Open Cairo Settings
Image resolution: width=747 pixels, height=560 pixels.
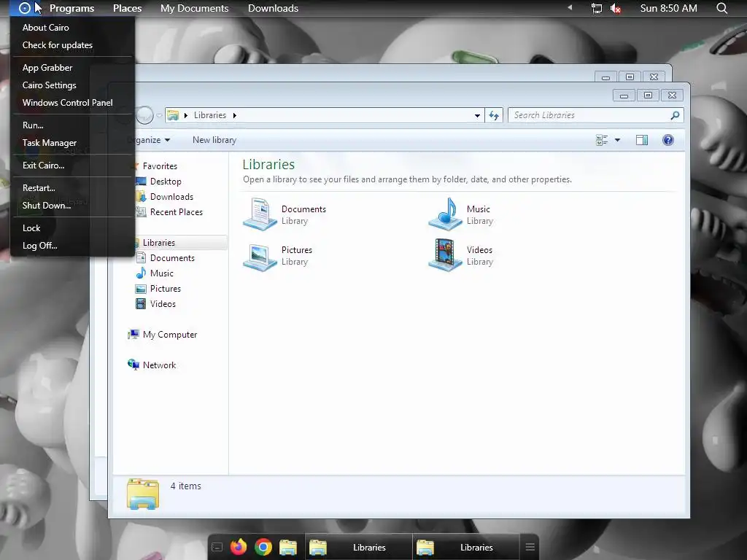[x=72, y=85]
